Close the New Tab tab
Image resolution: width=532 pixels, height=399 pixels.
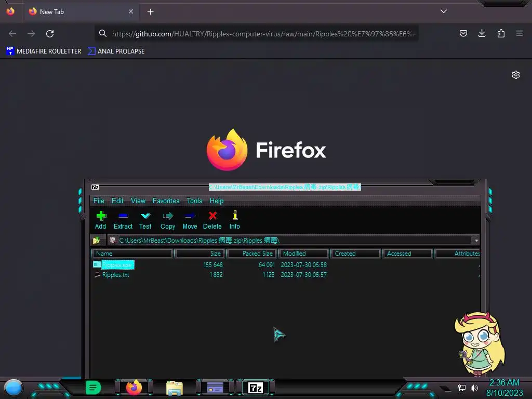click(131, 11)
